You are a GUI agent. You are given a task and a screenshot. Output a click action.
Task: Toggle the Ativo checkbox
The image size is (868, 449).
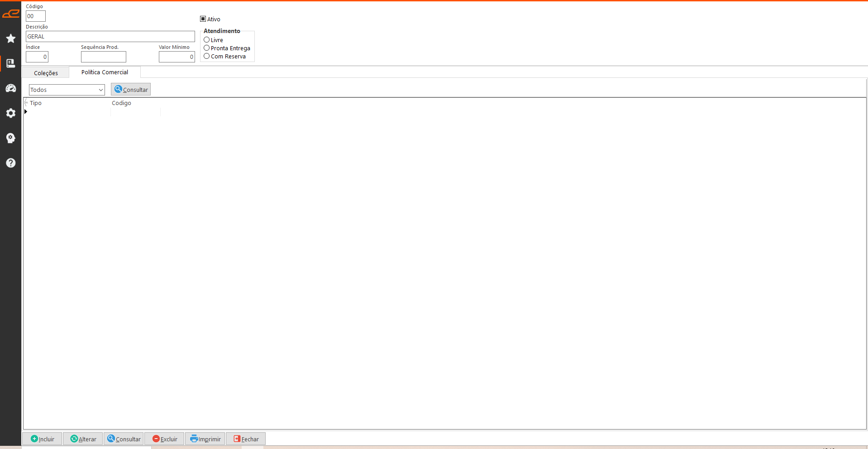tap(203, 19)
